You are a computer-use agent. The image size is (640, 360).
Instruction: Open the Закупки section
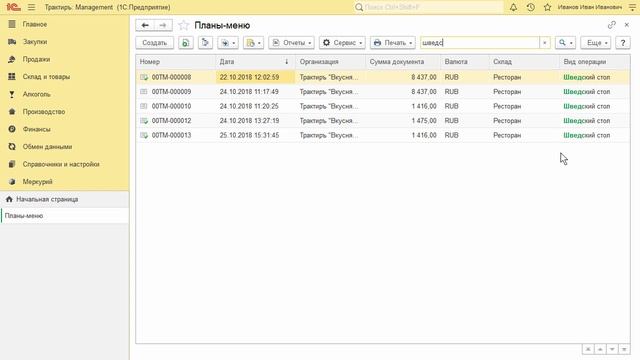35,42
